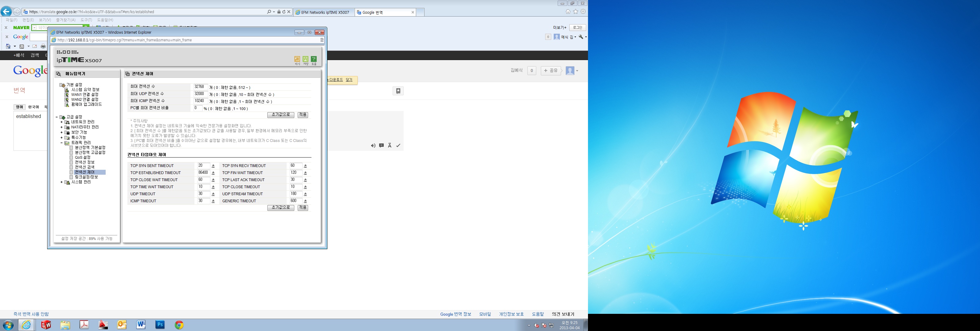This screenshot has height=331, width=980.
Task: Switch to EFM Networks ipTIME X5007 tab
Action: pos(325,12)
